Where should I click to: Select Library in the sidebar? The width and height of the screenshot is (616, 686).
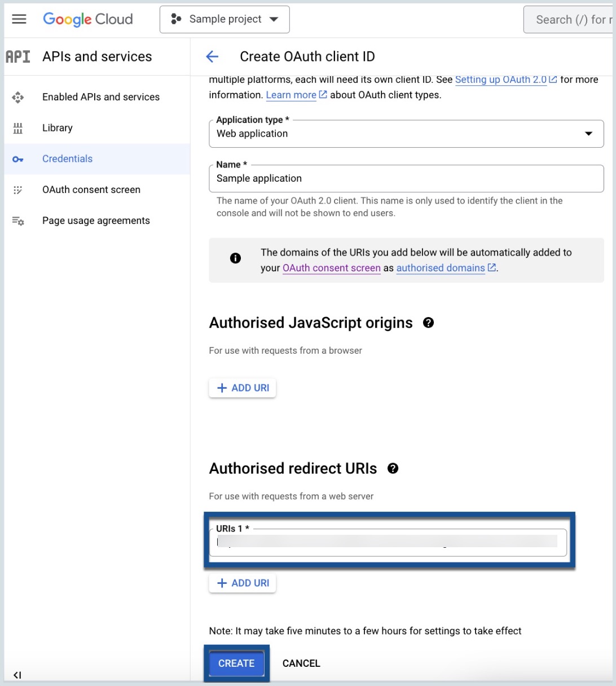[x=58, y=128]
